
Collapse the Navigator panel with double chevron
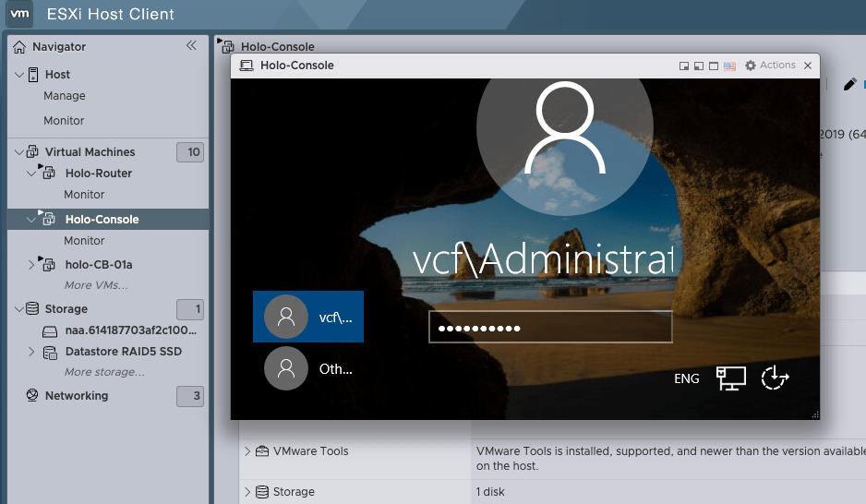click(x=191, y=45)
